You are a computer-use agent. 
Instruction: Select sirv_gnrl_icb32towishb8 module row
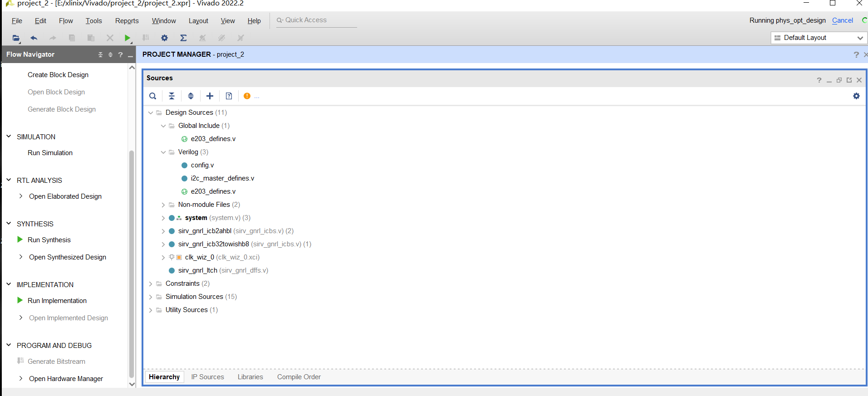click(x=240, y=244)
